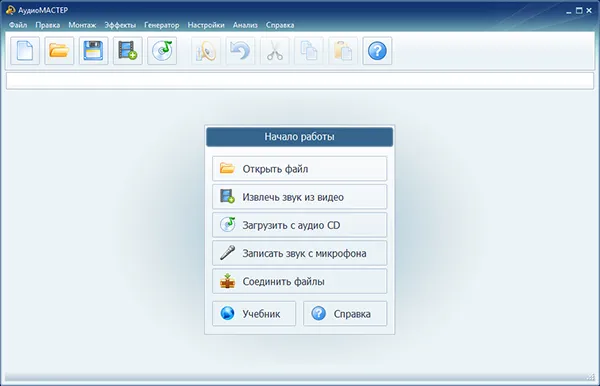Maximize the АудиоМАСТЕР window
The width and height of the screenshot is (600, 386).
[x=579, y=11]
